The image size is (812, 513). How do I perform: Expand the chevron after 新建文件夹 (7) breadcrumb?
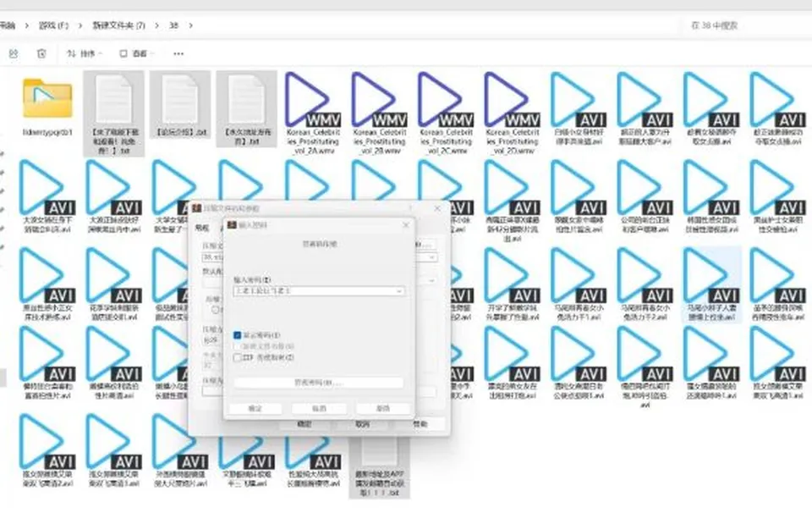156,25
